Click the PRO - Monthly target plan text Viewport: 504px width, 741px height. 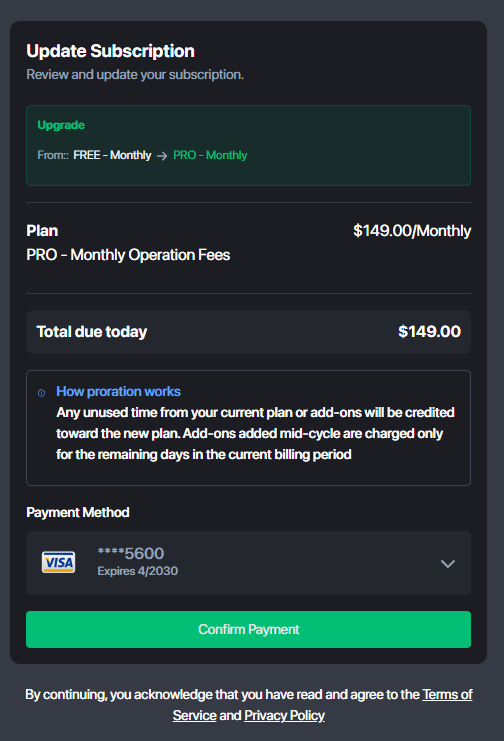click(210, 155)
